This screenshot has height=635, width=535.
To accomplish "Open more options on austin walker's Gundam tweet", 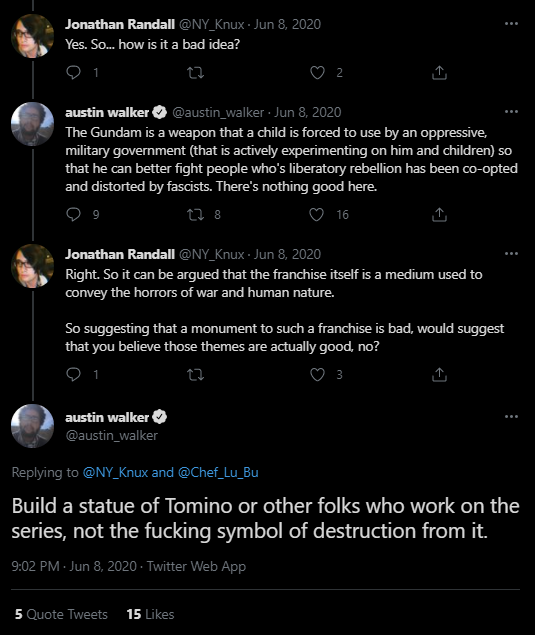I will click(512, 112).
